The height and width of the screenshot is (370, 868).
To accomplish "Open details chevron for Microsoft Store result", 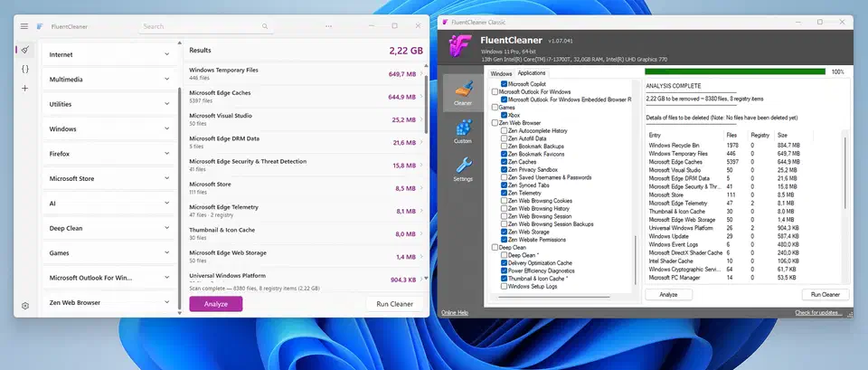I will pos(421,188).
